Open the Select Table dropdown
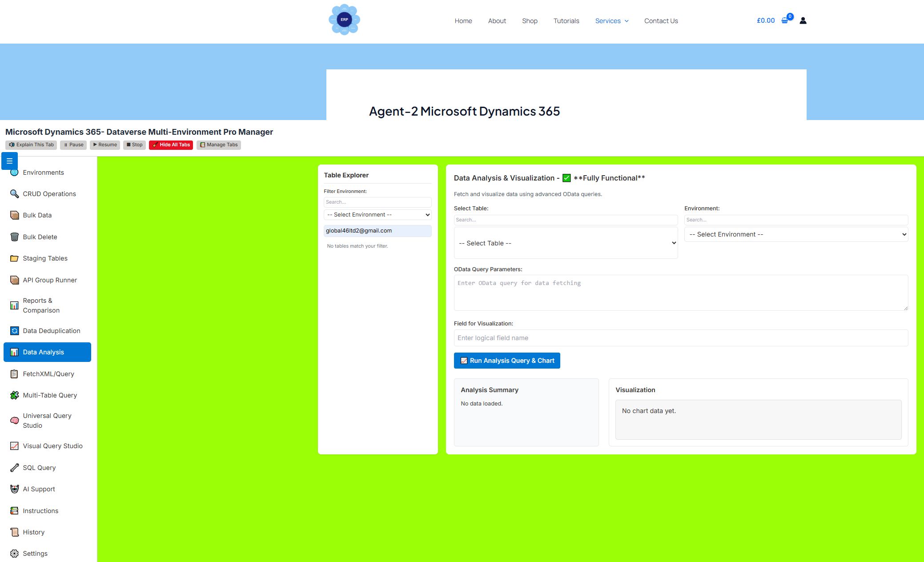 tap(565, 243)
